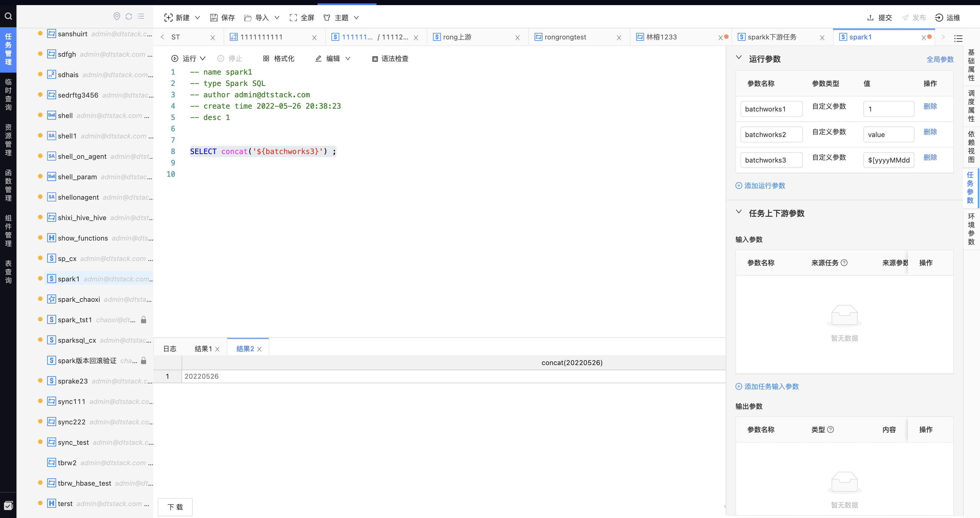Screen dimensions: 980x518
Task: Open 临时查询 in left sidebar
Action: (x=8, y=94)
